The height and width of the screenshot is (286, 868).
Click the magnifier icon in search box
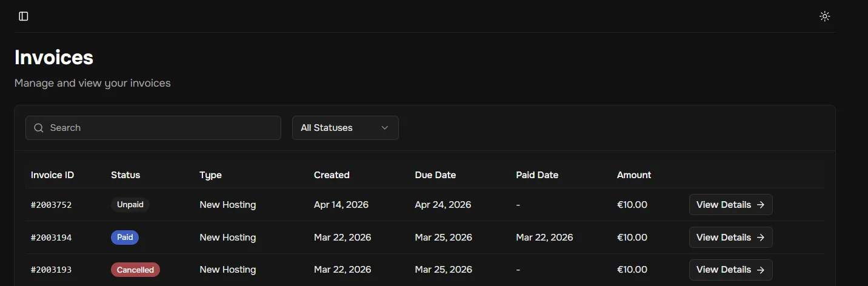[39, 128]
